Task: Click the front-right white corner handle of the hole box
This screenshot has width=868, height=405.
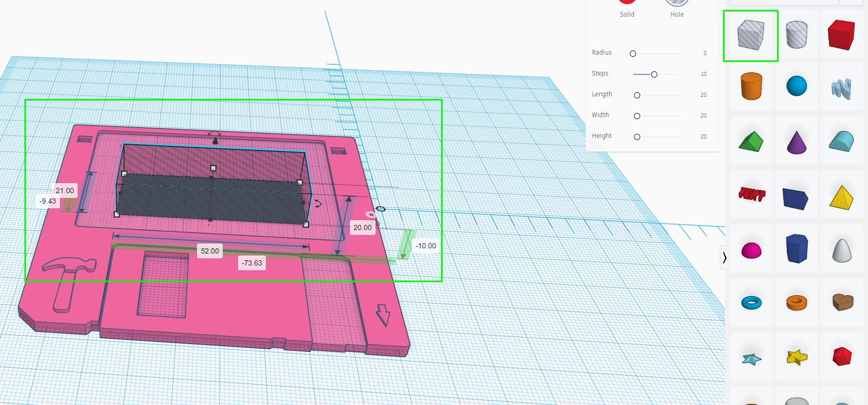Action: pos(306,224)
